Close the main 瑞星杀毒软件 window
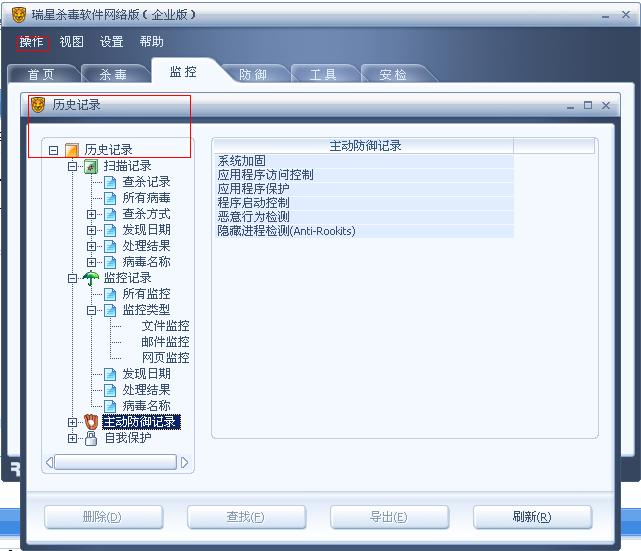641x551 pixels. tap(626, 15)
